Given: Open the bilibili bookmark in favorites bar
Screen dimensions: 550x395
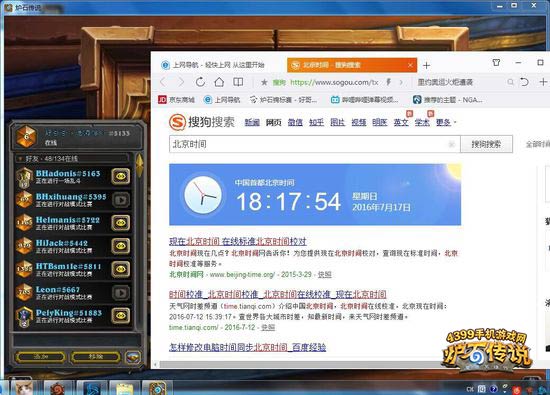Looking at the screenshot, I should (x=364, y=100).
